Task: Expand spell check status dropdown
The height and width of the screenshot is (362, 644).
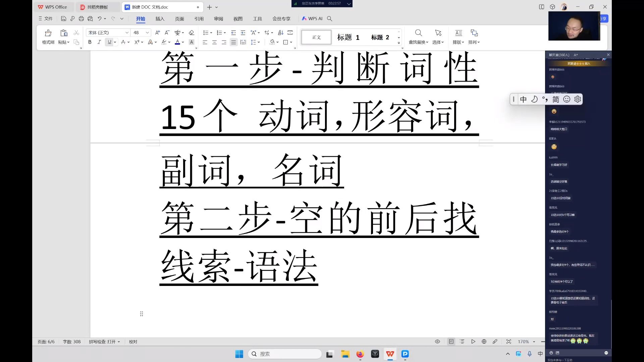Action: 119,342
